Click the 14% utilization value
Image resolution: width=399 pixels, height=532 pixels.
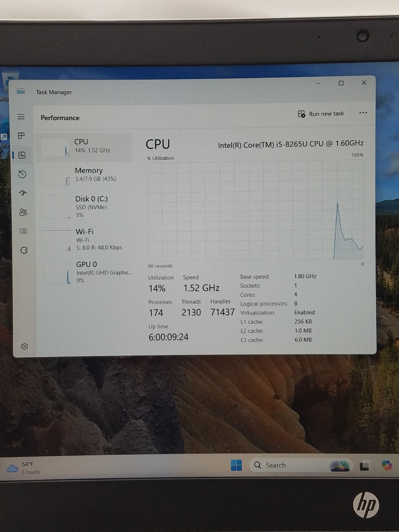click(157, 288)
